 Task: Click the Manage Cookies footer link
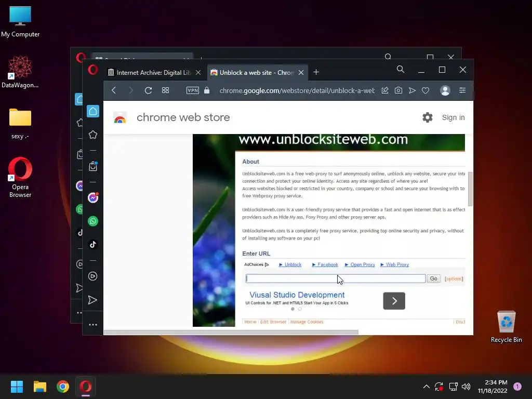[307, 322]
